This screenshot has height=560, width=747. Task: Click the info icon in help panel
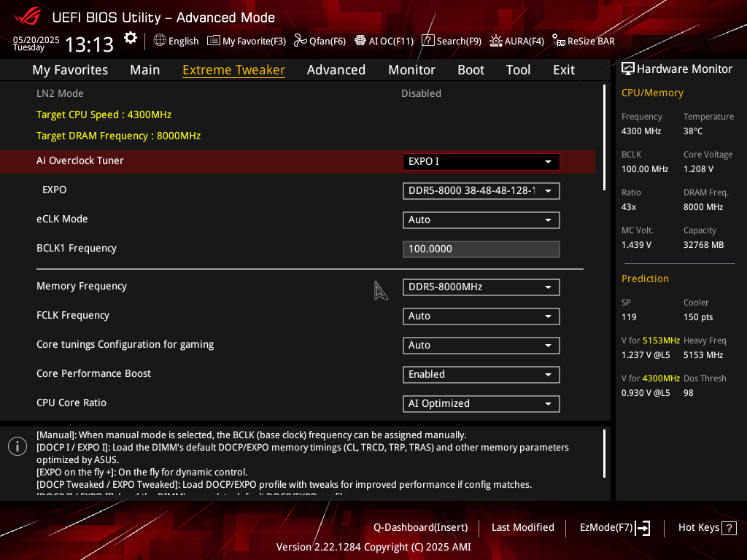(x=18, y=446)
